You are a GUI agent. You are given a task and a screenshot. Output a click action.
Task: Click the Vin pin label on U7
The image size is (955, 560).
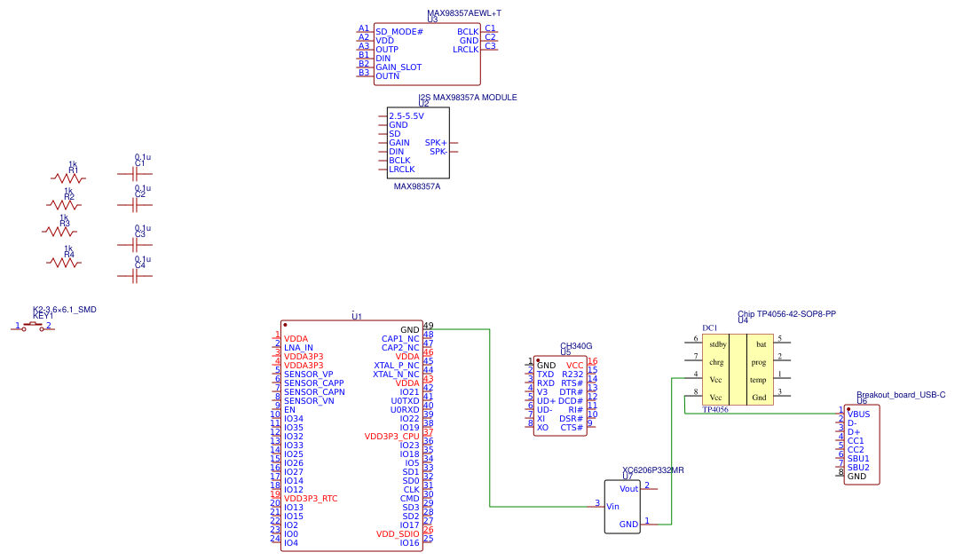(x=612, y=507)
